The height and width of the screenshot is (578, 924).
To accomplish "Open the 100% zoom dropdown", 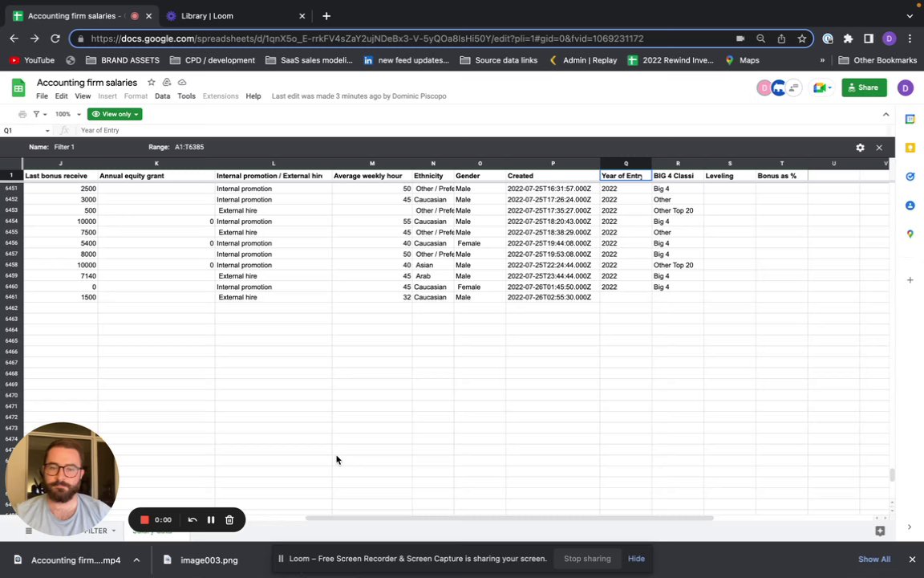I will (67, 115).
